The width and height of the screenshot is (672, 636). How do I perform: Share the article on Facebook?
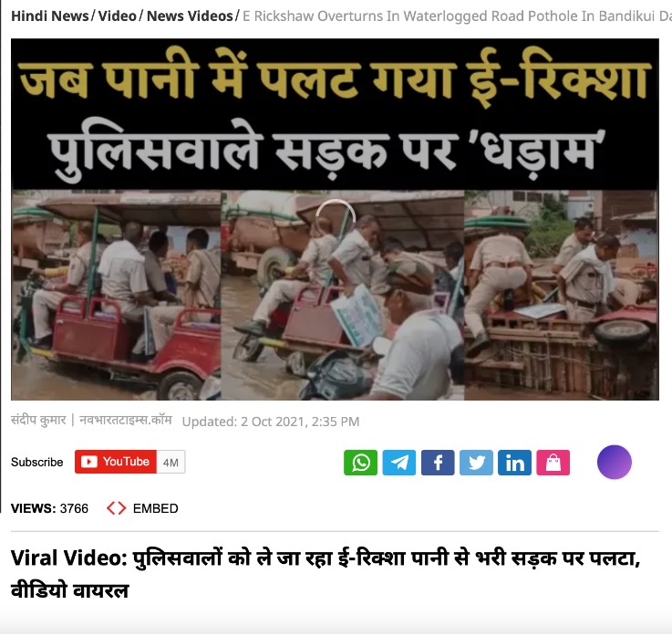click(x=438, y=463)
